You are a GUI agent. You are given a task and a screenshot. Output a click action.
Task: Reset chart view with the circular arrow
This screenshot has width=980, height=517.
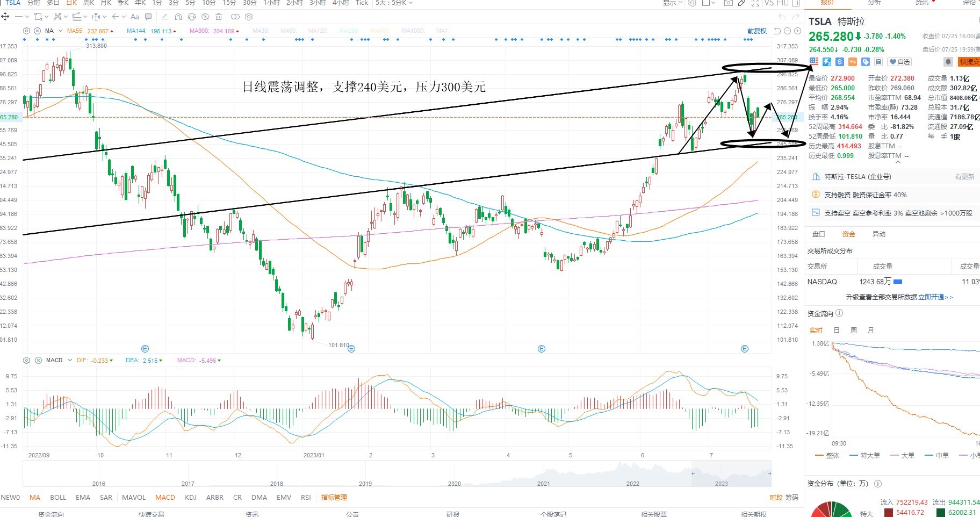click(x=777, y=31)
